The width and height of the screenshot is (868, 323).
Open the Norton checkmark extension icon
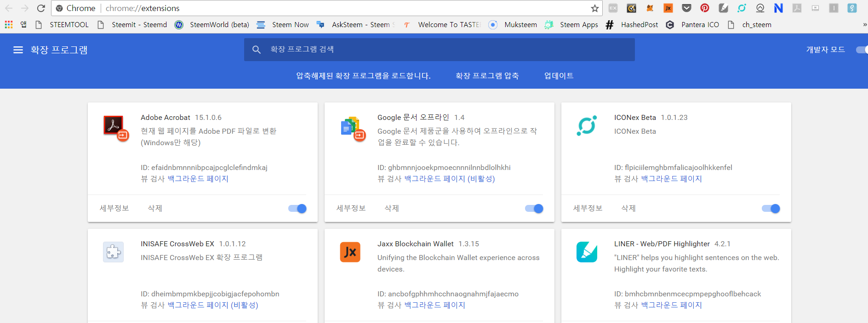[632, 8]
